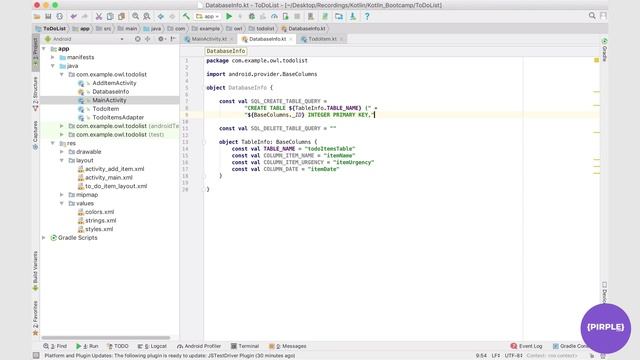Attach debugger to Android process icon
The width and height of the screenshot is (640, 360).
click(x=286, y=16)
